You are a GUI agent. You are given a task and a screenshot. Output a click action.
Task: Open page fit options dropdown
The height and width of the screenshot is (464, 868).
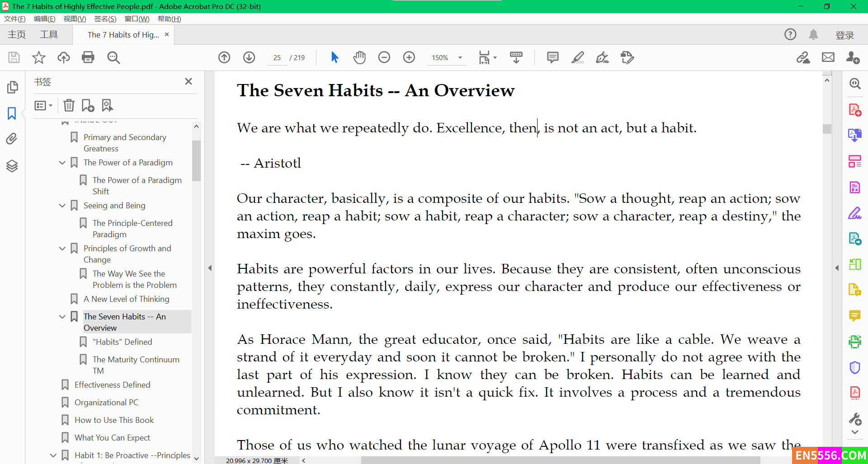click(x=488, y=57)
